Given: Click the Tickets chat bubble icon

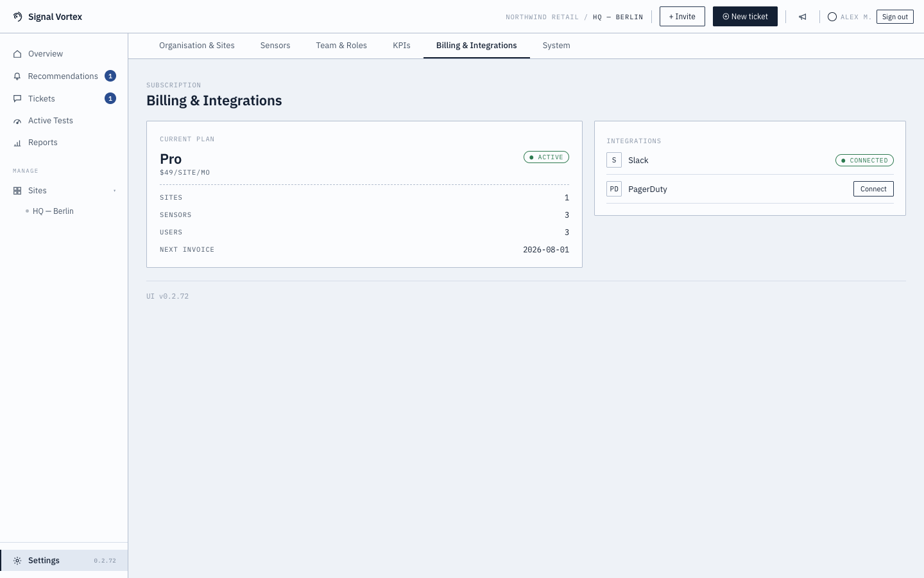Looking at the screenshot, I should coord(17,99).
